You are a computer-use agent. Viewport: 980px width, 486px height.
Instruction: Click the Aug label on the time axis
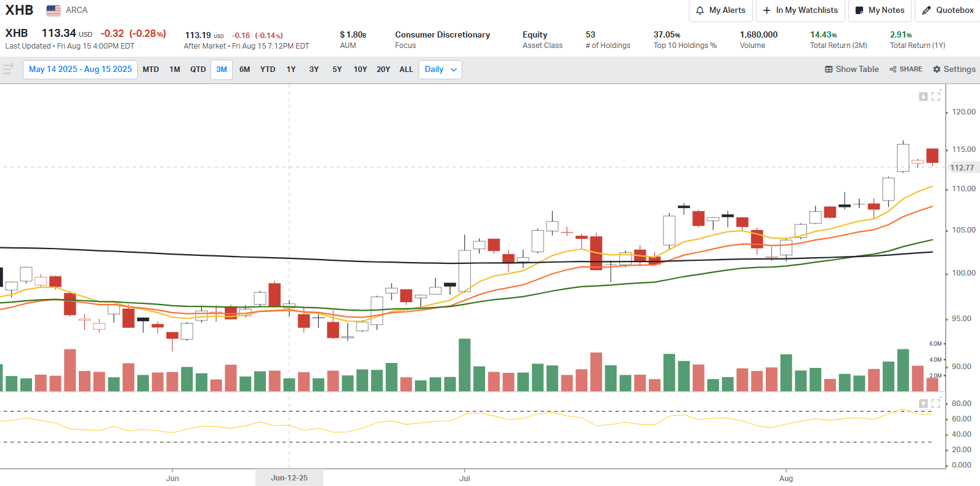coord(786,478)
